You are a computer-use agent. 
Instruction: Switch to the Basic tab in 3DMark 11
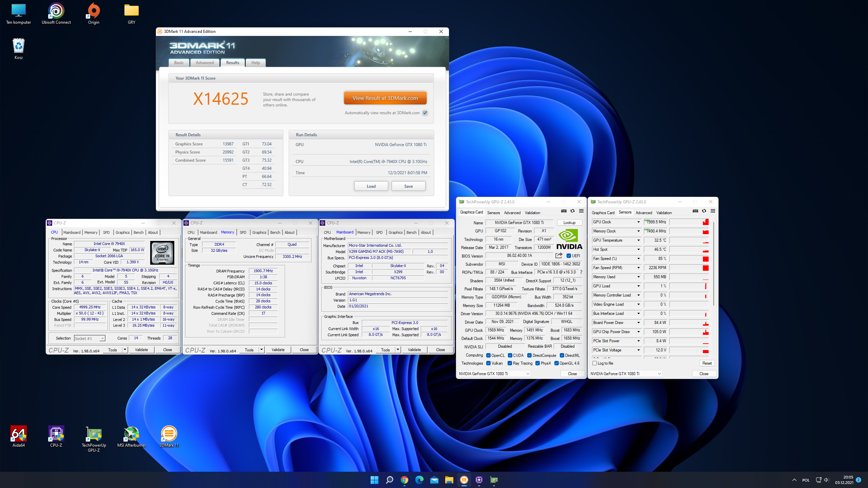click(179, 63)
